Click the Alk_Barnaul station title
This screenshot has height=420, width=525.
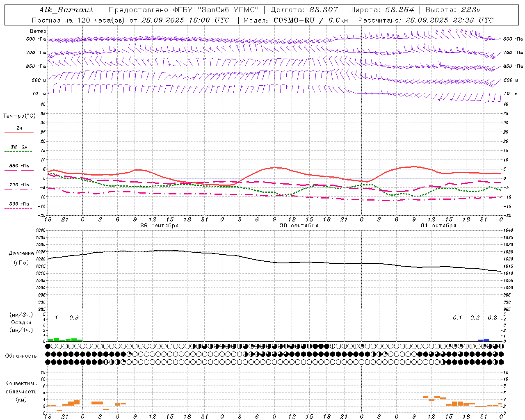pos(66,10)
